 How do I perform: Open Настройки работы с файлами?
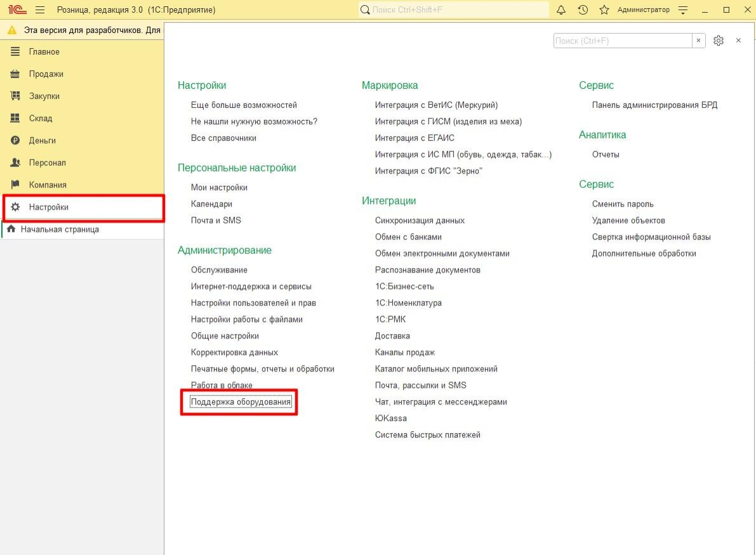click(x=247, y=319)
